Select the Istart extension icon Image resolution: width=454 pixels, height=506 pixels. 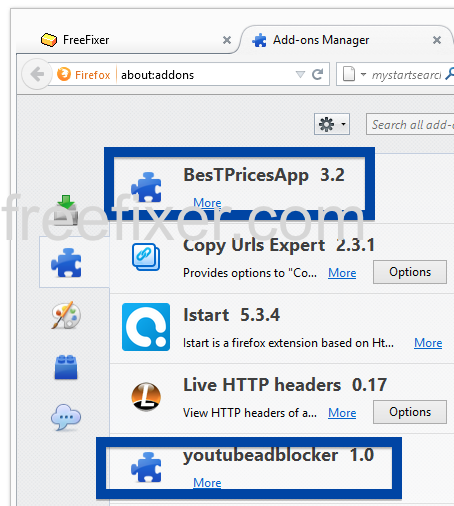click(146, 327)
